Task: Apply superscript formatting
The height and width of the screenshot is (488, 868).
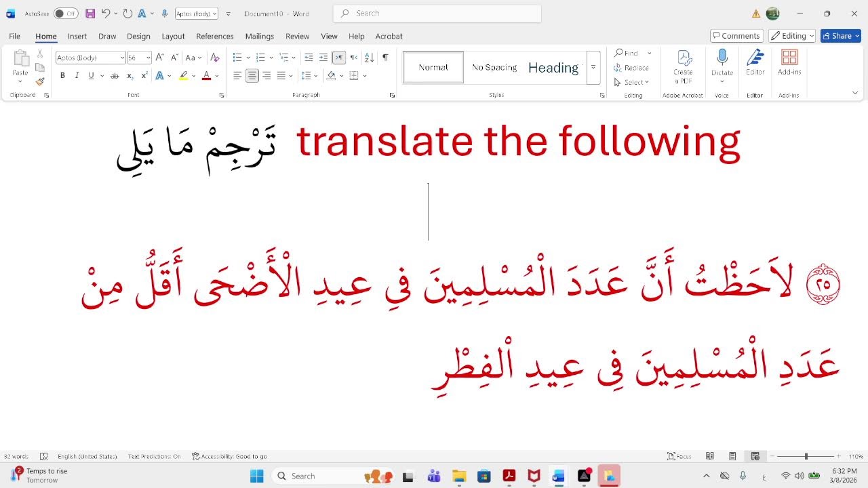Action: coord(144,75)
